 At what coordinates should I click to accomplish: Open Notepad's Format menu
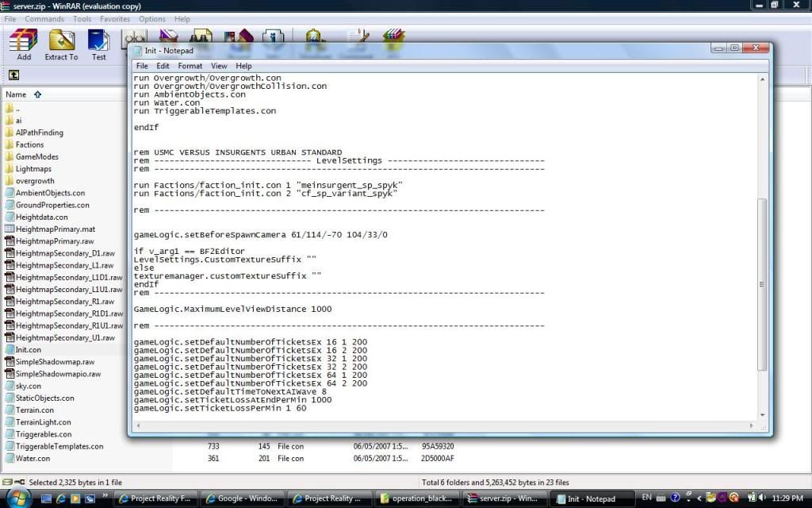pos(190,66)
